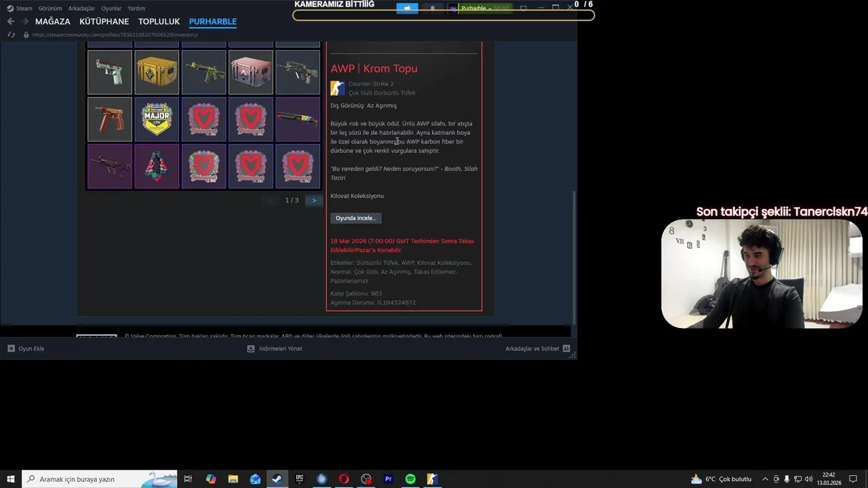Click the Steam page vertical scrollbar
Image resolution: width=868 pixels, height=488 pixels.
point(574,258)
